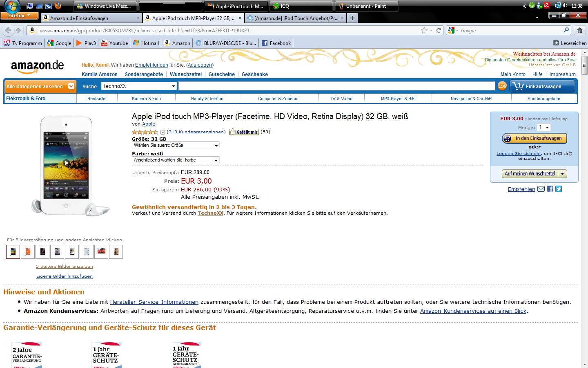Click the amazon.de logo
588x368 pixels.
click(x=37, y=67)
